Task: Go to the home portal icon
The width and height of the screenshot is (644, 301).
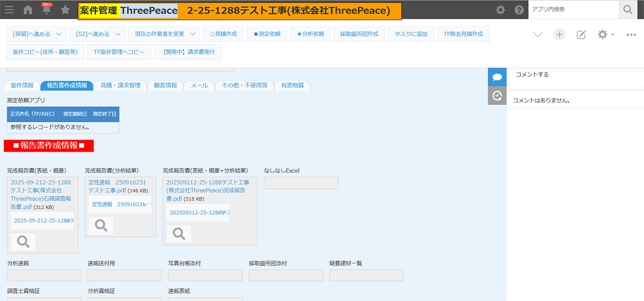Action: click(x=28, y=10)
